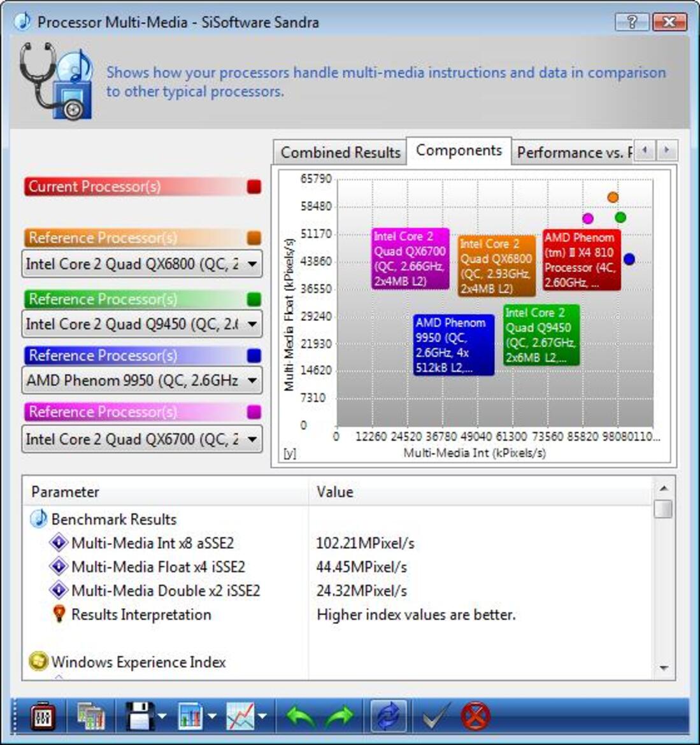
Task: Click the Benchmark Results music note icon
Action: coord(38,520)
